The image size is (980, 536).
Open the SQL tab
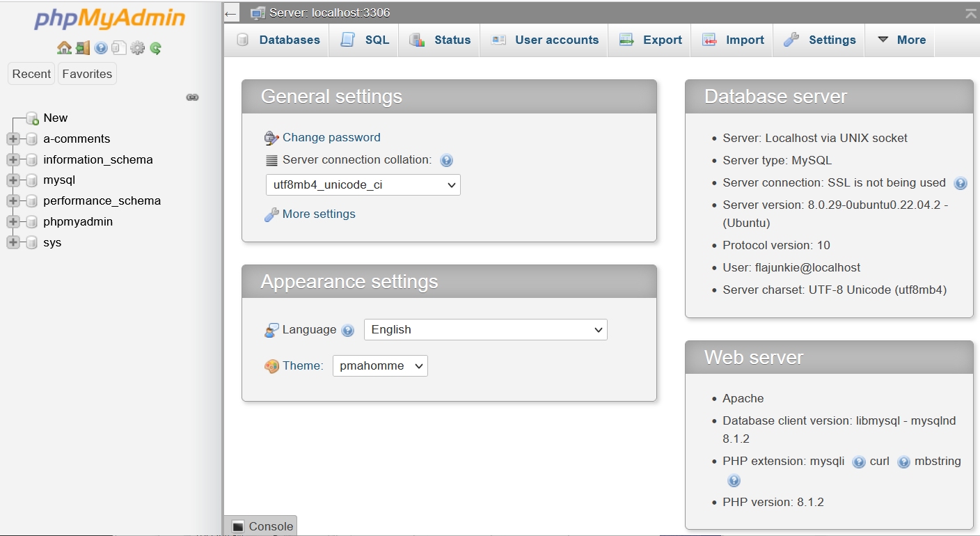tap(365, 40)
